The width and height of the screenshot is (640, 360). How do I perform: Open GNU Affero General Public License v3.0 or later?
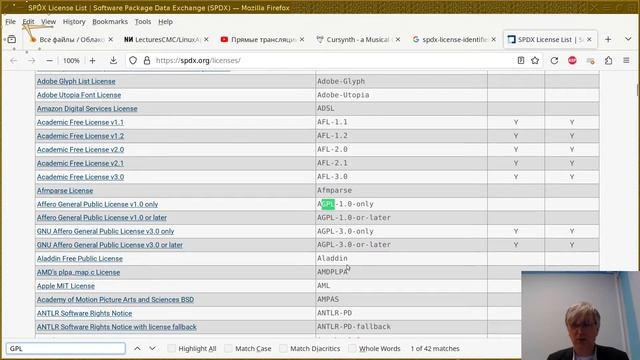(x=110, y=245)
